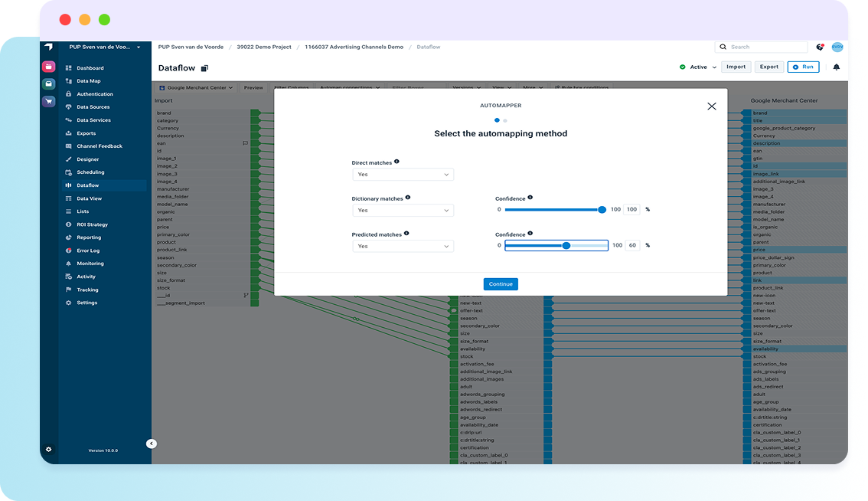Image resolution: width=868 pixels, height=501 pixels.
Task: Click the Run button
Action: pos(803,67)
